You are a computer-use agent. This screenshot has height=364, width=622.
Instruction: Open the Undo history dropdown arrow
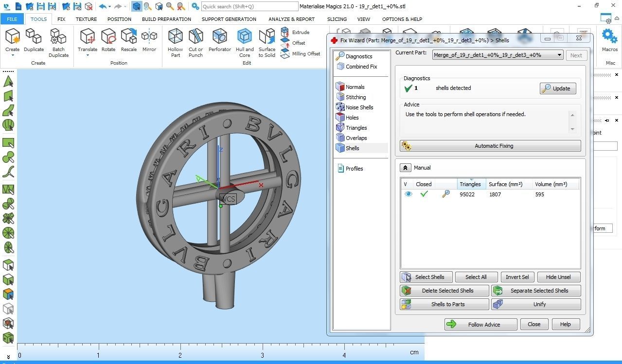point(109,6)
